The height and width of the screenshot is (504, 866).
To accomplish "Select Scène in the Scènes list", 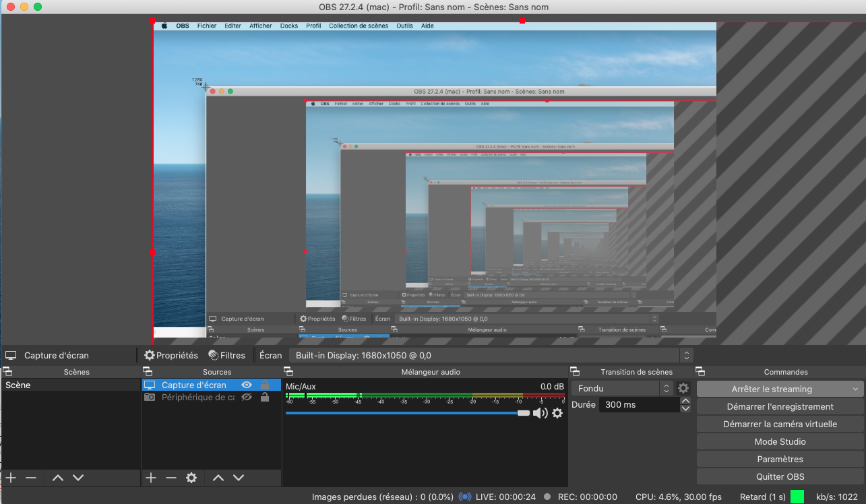I will pos(70,385).
